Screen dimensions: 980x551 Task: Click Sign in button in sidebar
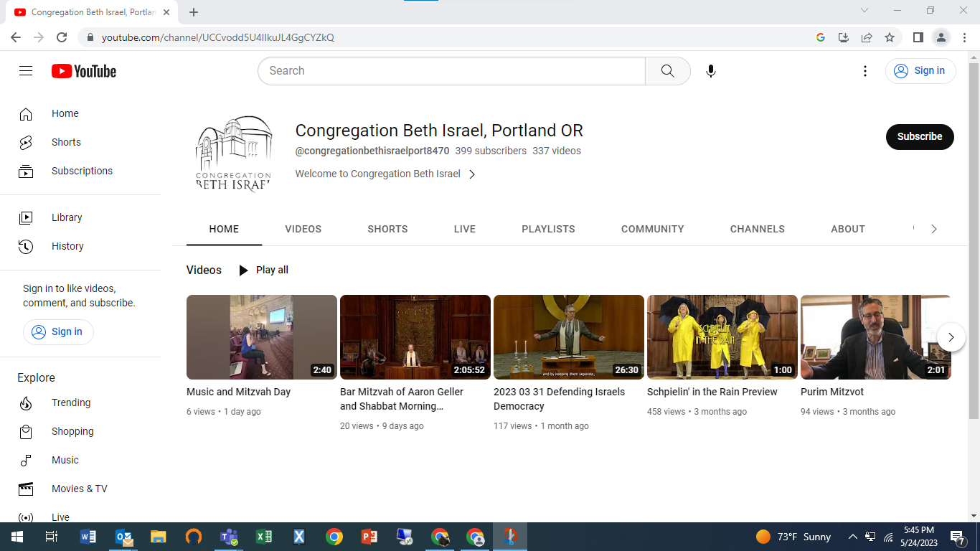coord(58,331)
